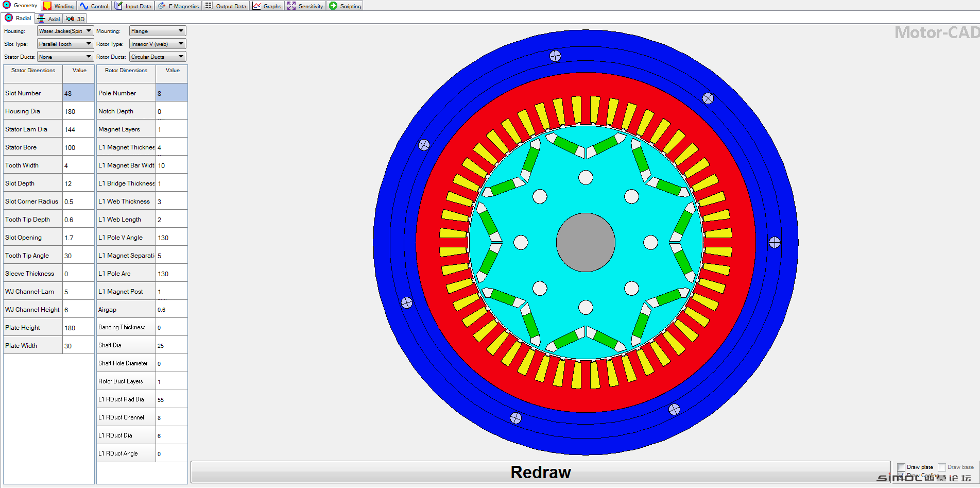Click the Input Data tab icon

pyautogui.click(x=118, y=6)
